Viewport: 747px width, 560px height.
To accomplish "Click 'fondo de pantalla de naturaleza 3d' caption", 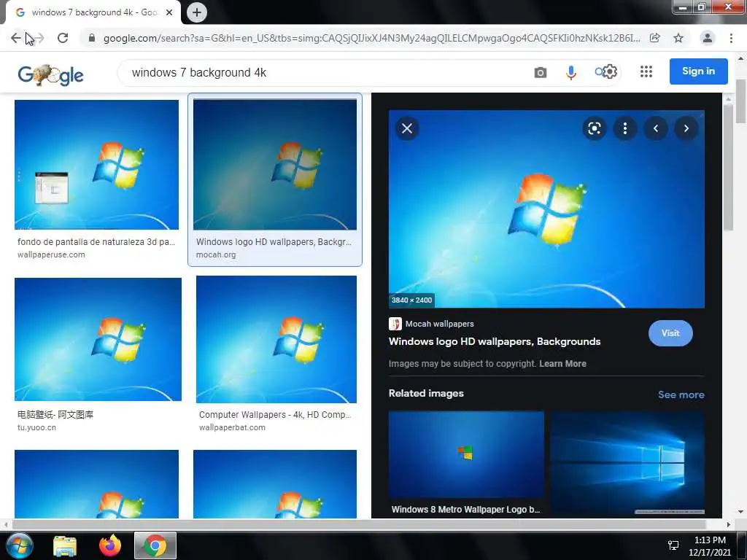I will coord(96,242).
